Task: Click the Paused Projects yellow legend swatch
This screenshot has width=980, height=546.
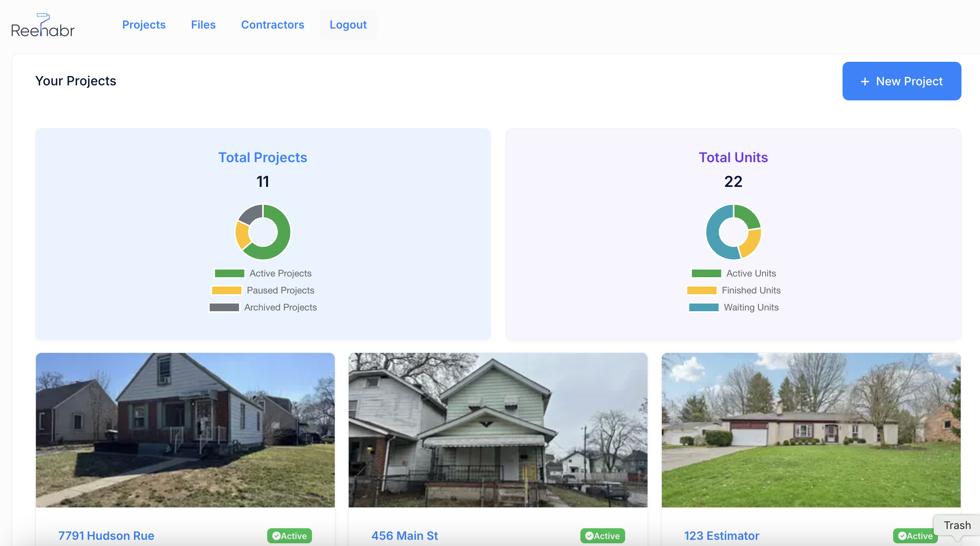Action: point(227,290)
